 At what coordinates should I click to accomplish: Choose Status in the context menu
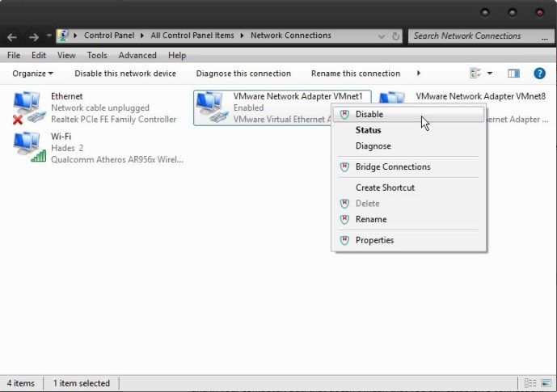point(408,130)
